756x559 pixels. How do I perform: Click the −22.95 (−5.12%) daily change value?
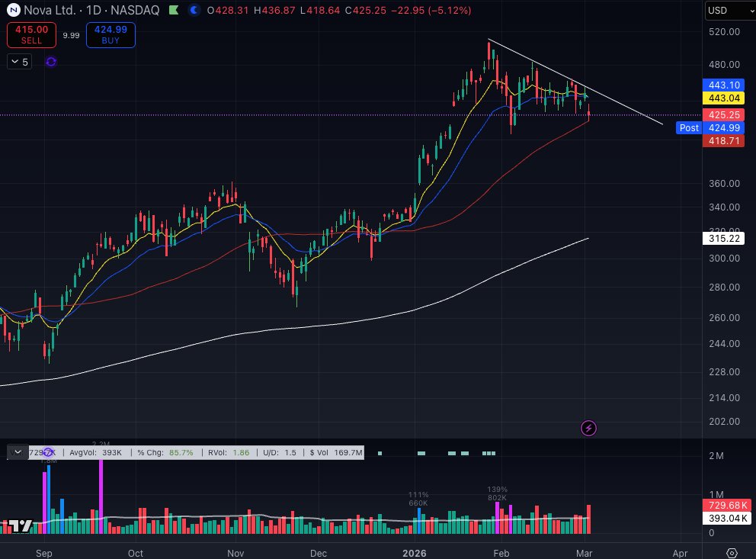tap(431, 10)
